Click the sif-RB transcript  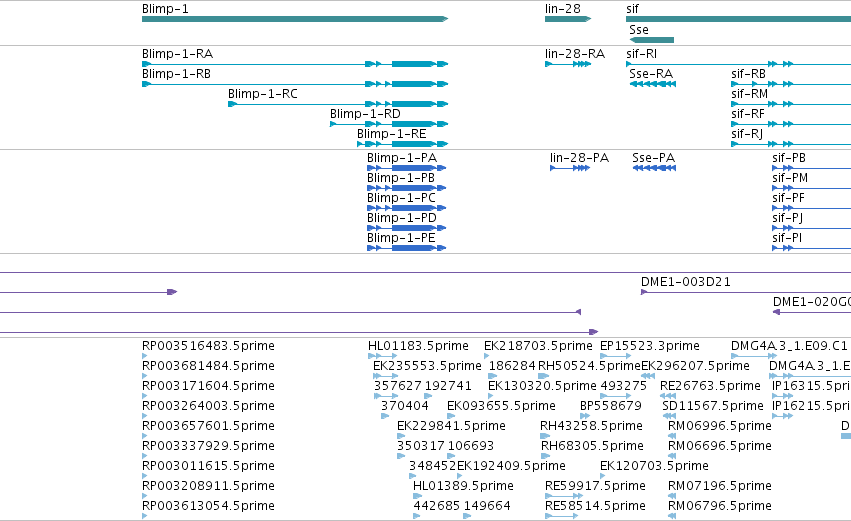[x=791, y=84]
